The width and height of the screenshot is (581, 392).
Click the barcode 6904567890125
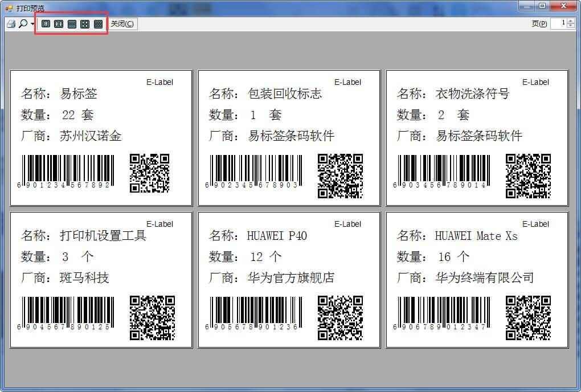point(66,313)
